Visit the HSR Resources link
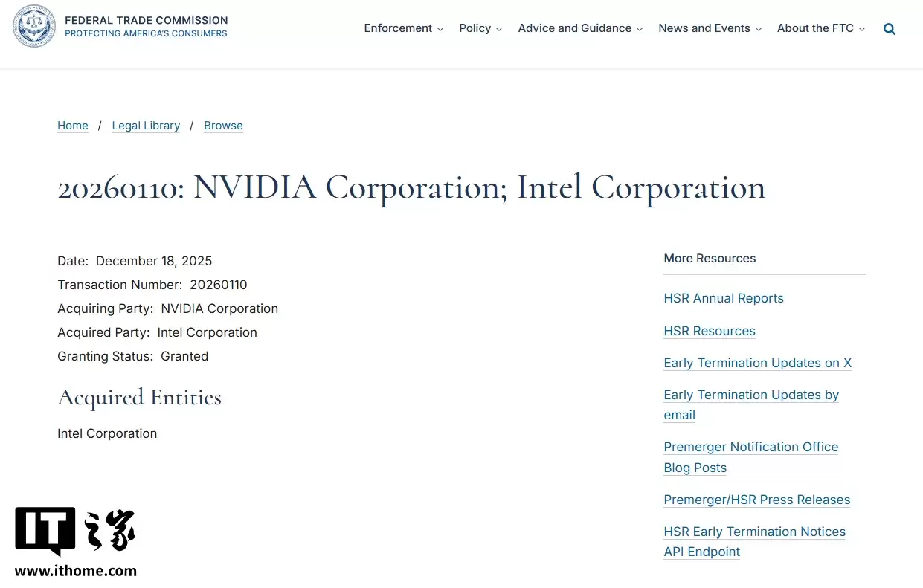The image size is (923, 588). point(710,331)
